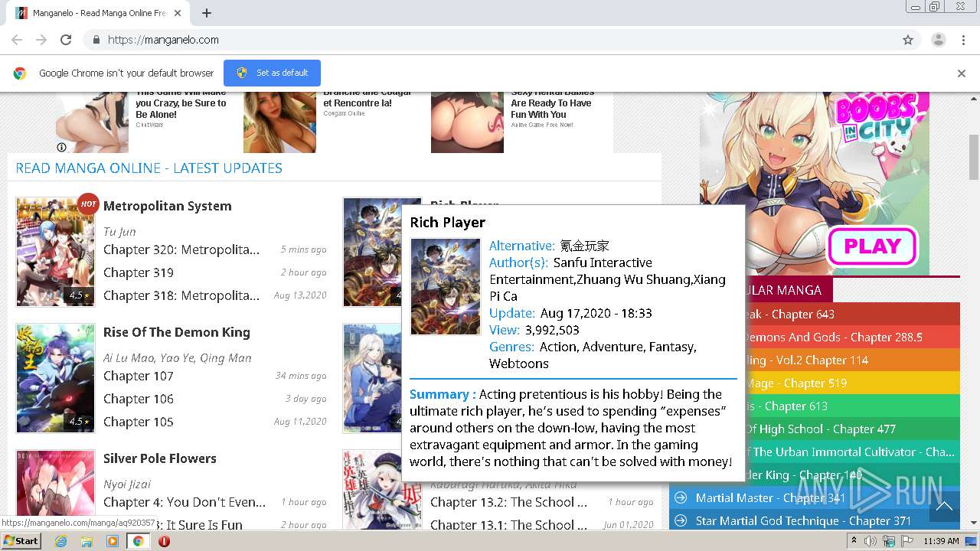The image size is (980, 551).
Task: Click the red shield icon in taskbar
Action: pyautogui.click(x=164, y=541)
